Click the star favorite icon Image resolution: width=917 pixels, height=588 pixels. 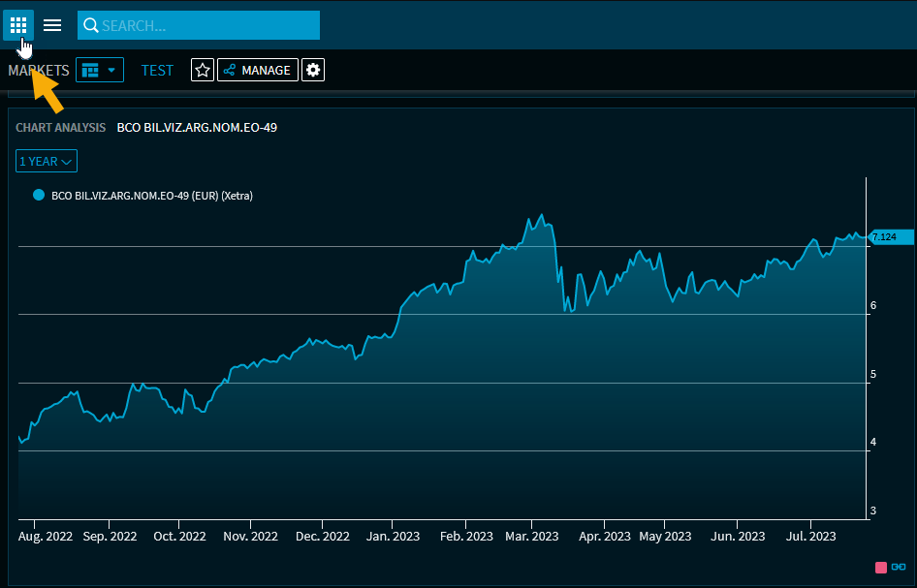point(203,70)
